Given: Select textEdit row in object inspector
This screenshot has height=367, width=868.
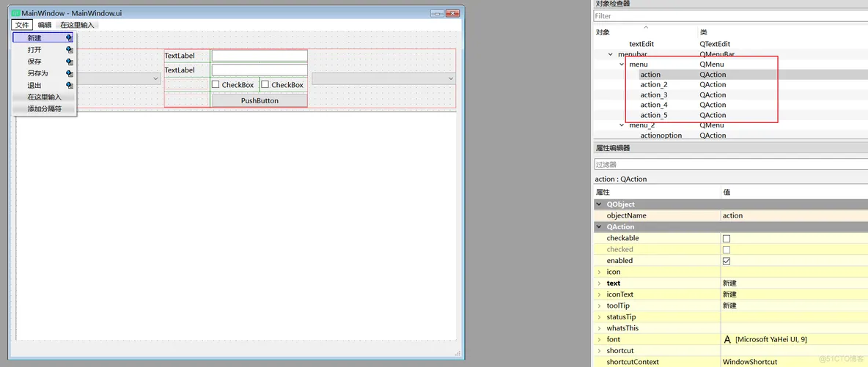Looking at the screenshot, I should click(730, 43).
